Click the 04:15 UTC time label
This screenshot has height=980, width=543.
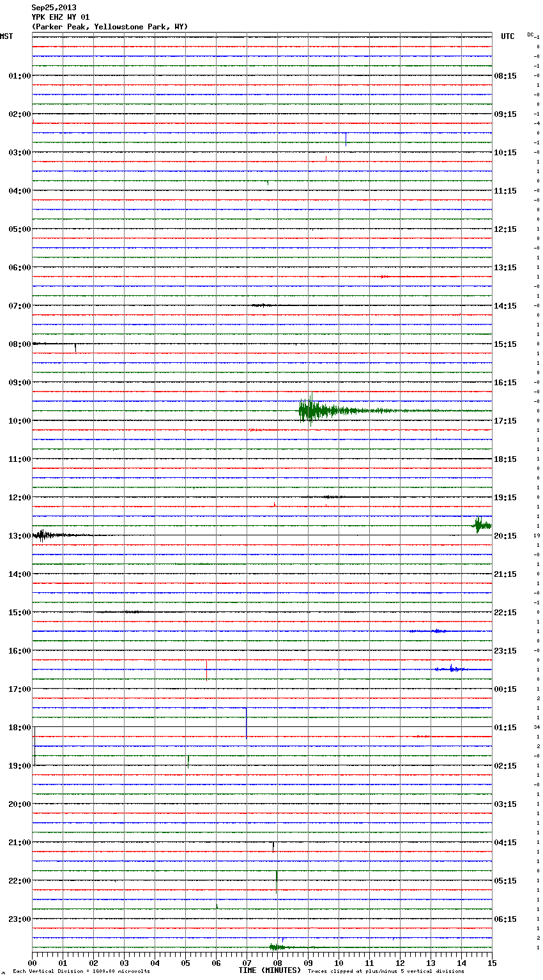coord(505,843)
